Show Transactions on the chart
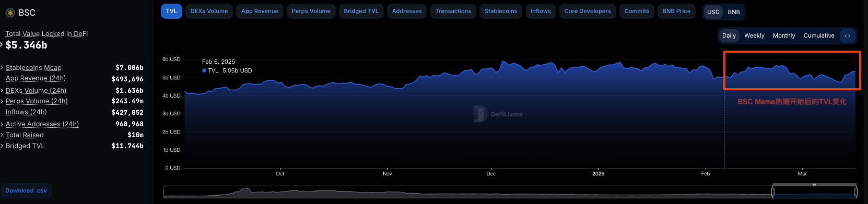Screen dimensions: 868x204 tap(453, 11)
